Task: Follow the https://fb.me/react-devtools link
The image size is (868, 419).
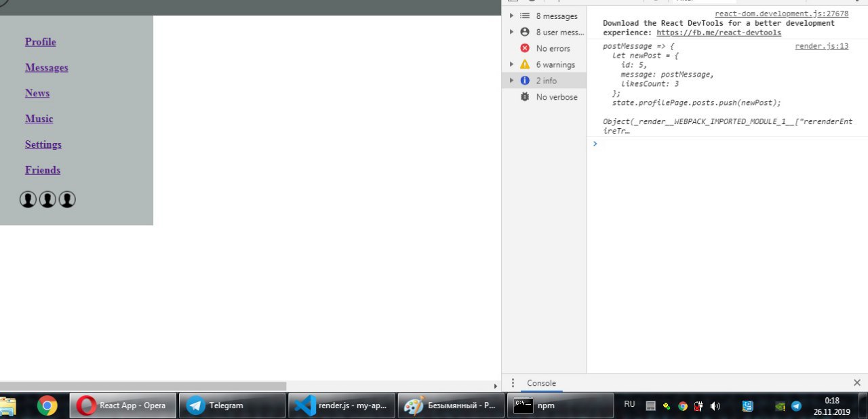Action: tap(719, 33)
